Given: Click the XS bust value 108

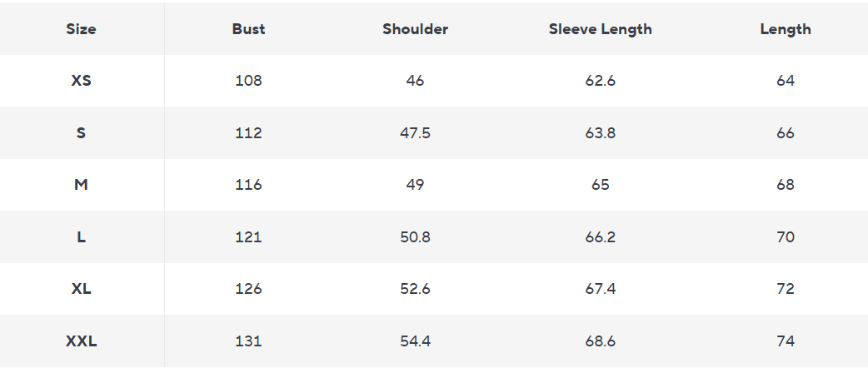Looking at the screenshot, I should tap(248, 81).
